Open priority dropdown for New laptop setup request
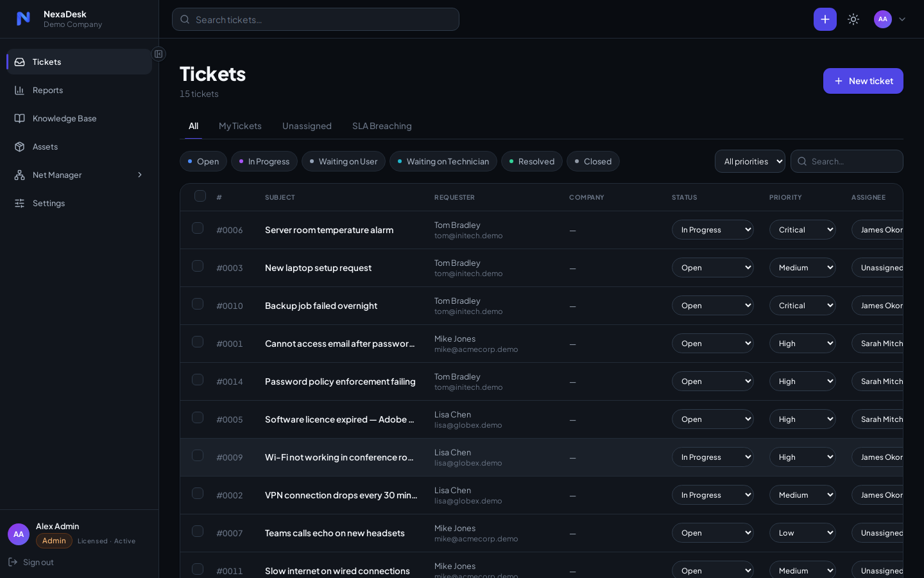 pos(803,268)
